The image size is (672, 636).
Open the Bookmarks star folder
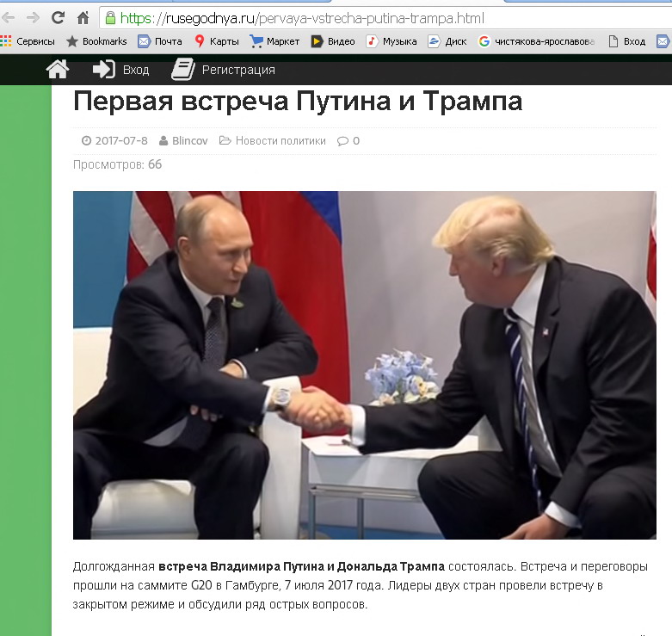pos(96,41)
